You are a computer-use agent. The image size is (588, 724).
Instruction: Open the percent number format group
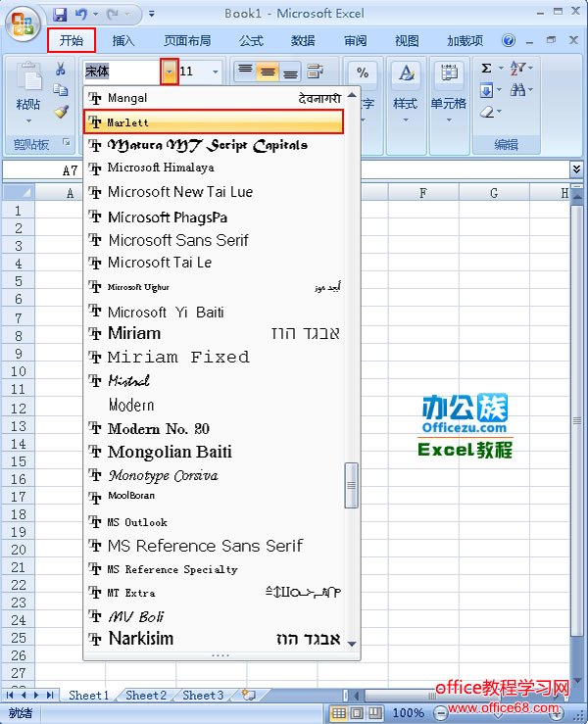(x=363, y=72)
